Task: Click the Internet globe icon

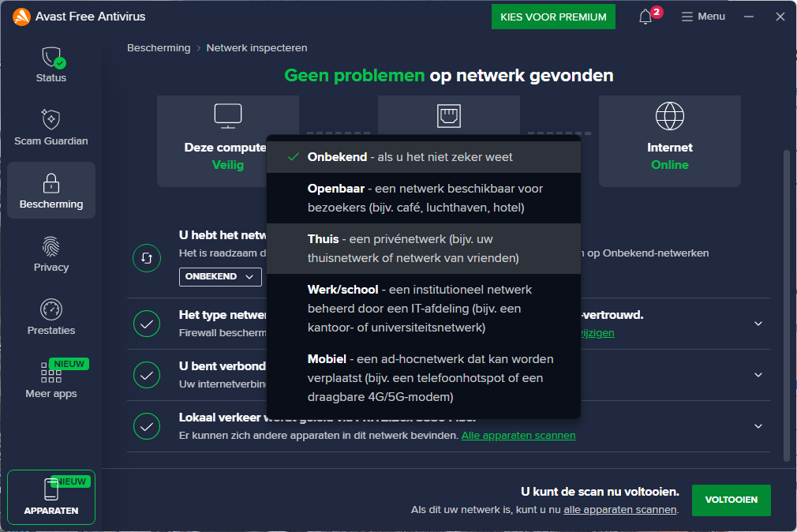Action: [669, 116]
